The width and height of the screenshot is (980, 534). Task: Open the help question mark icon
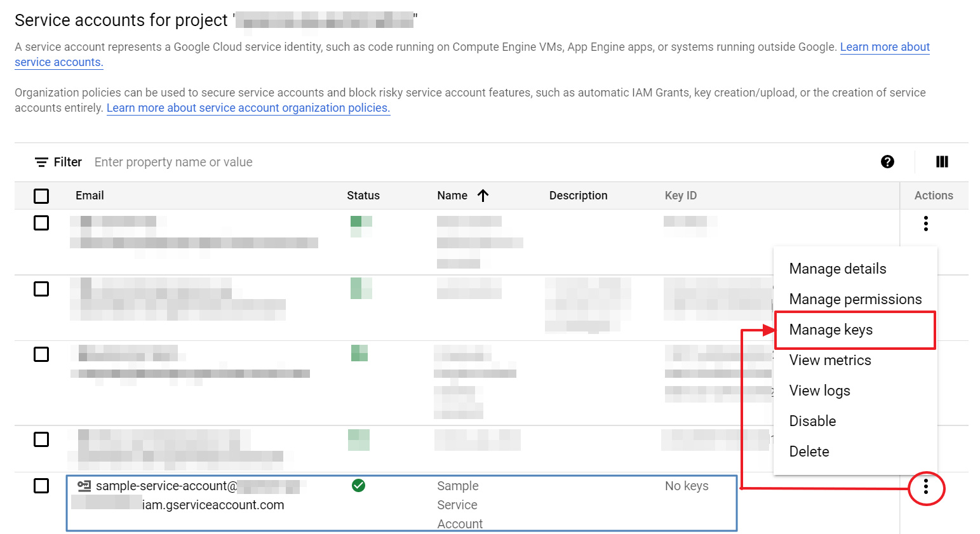pyautogui.click(x=887, y=162)
